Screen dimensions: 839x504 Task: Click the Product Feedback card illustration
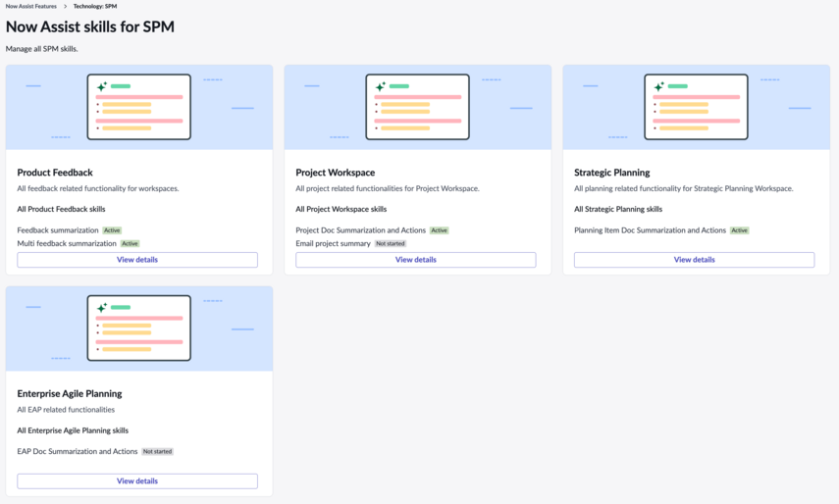pyautogui.click(x=139, y=107)
